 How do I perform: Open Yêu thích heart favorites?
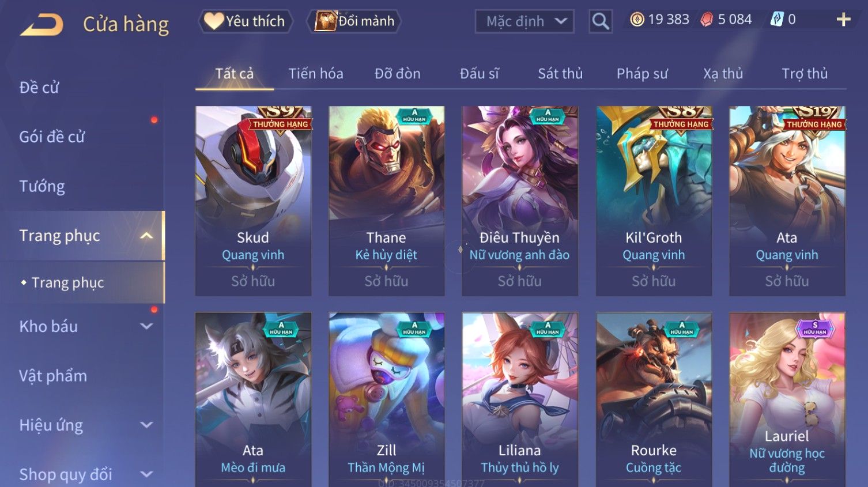click(x=246, y=21)
